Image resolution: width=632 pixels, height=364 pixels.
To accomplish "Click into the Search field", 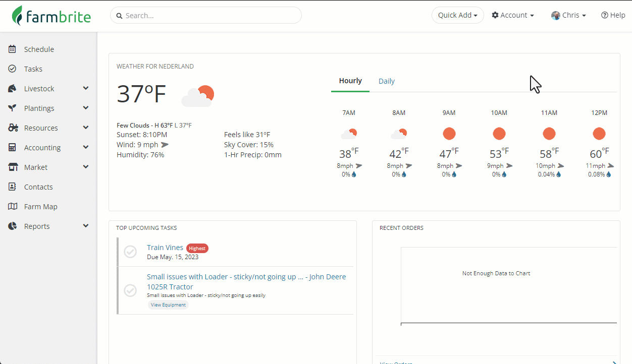I will [x=206, y=15].
